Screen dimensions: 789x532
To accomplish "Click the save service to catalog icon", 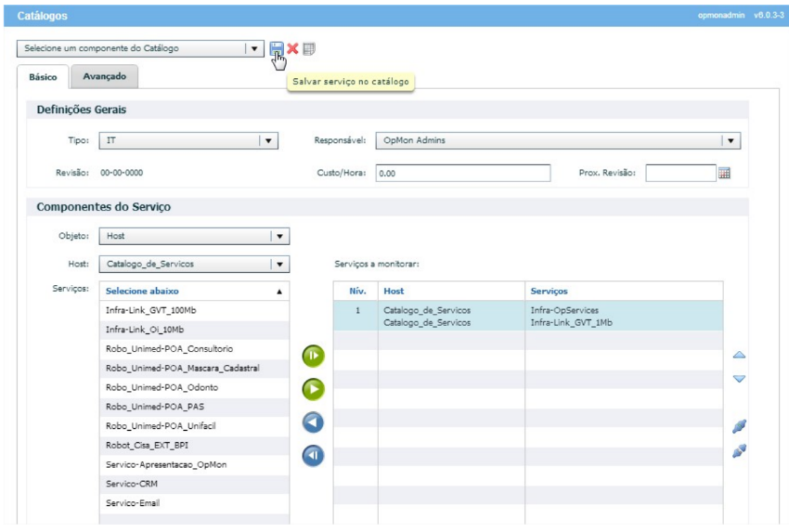I will click(x=277, y=48).
